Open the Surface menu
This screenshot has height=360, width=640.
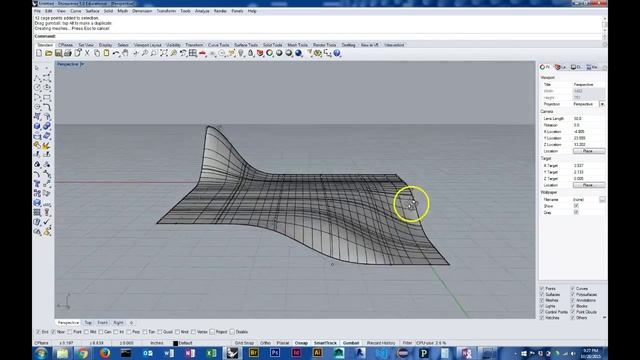point(92,11)
